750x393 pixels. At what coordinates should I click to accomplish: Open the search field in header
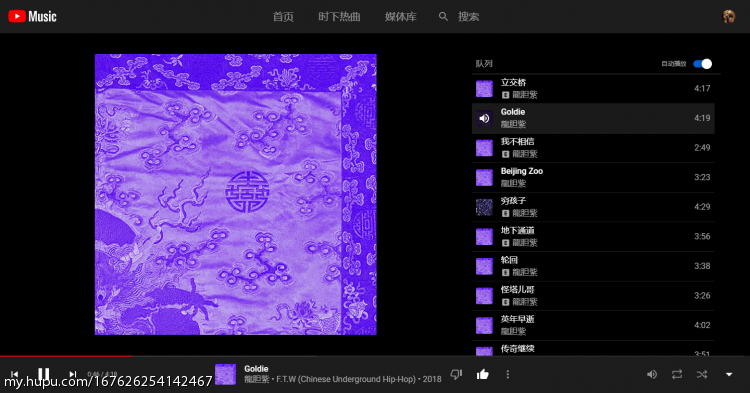459,17
